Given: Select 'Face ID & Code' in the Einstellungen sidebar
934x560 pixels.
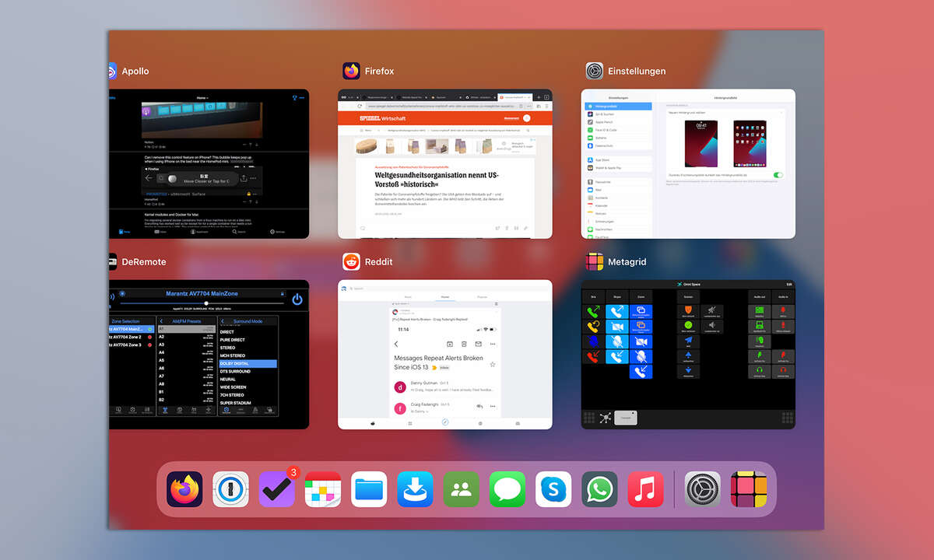Looking at the screenshot, I should pyautogui.click(x=618, y=130).
